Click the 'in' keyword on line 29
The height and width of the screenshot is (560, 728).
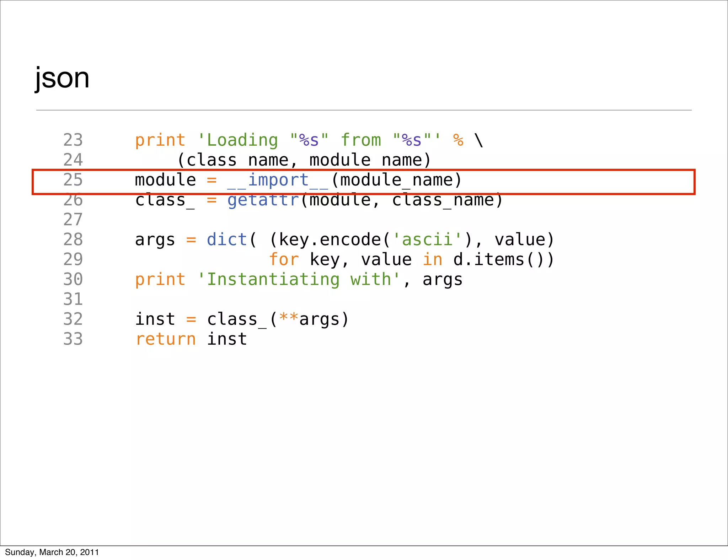tap(432, 259)
